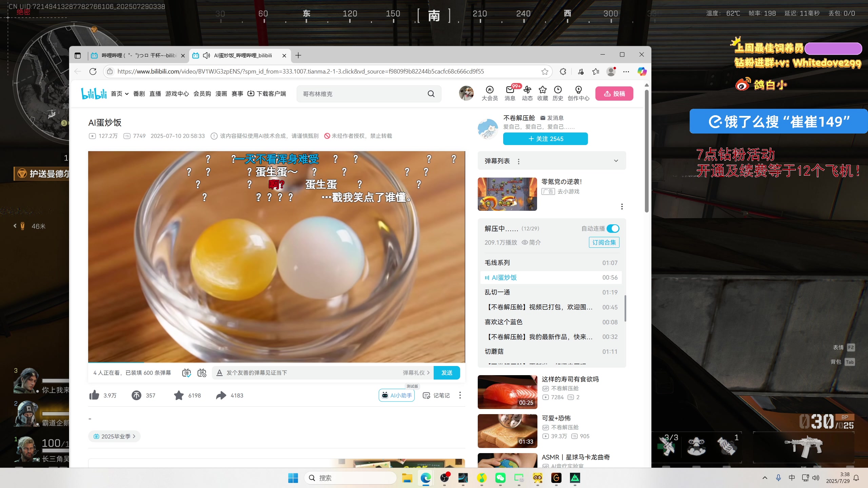
Task: Show hidden icons chevron in system tray
Action: [765, 478]
